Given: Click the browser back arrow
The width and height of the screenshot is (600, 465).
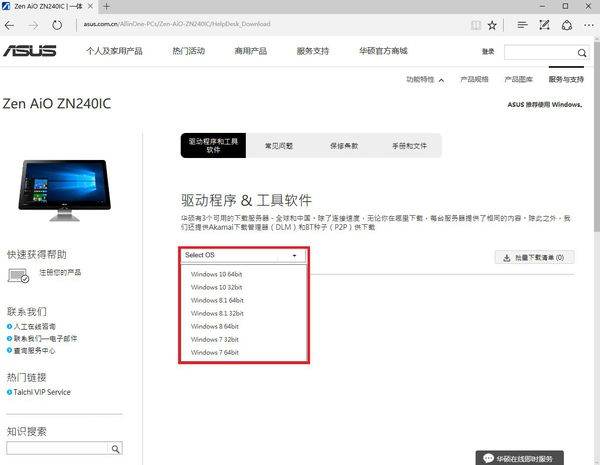Looking at the screenshot, I should click(12, 22).
